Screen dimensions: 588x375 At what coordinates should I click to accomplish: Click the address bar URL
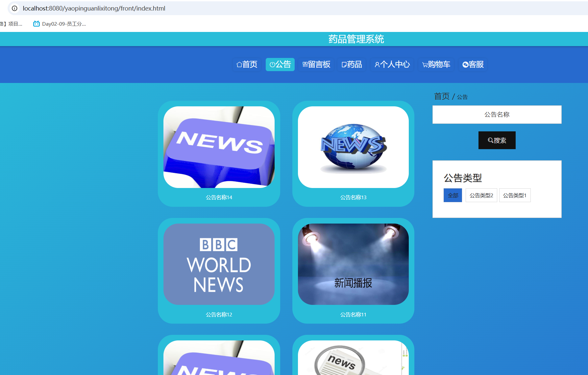[94, 8]
